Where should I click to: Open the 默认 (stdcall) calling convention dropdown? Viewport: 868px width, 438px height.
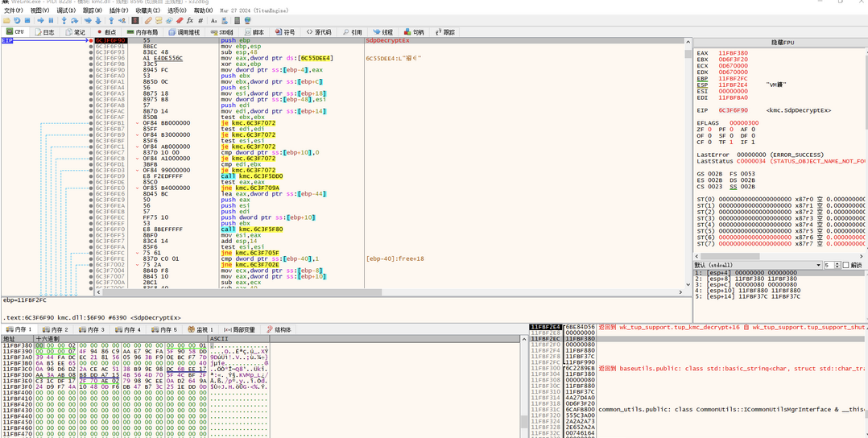(757, 265)
